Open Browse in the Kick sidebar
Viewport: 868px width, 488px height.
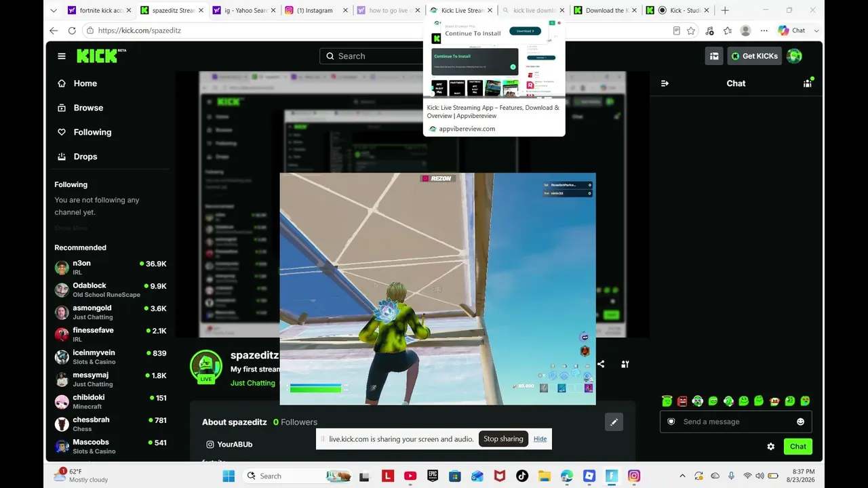[88, 108]
